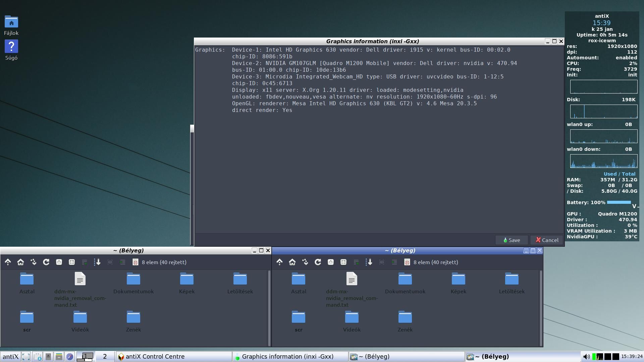Image resolution: width=644 pixels, height=362 pixels.
Task: Select Videók folder in active blue-titled Bélyeg window
Action: [352, 321]
